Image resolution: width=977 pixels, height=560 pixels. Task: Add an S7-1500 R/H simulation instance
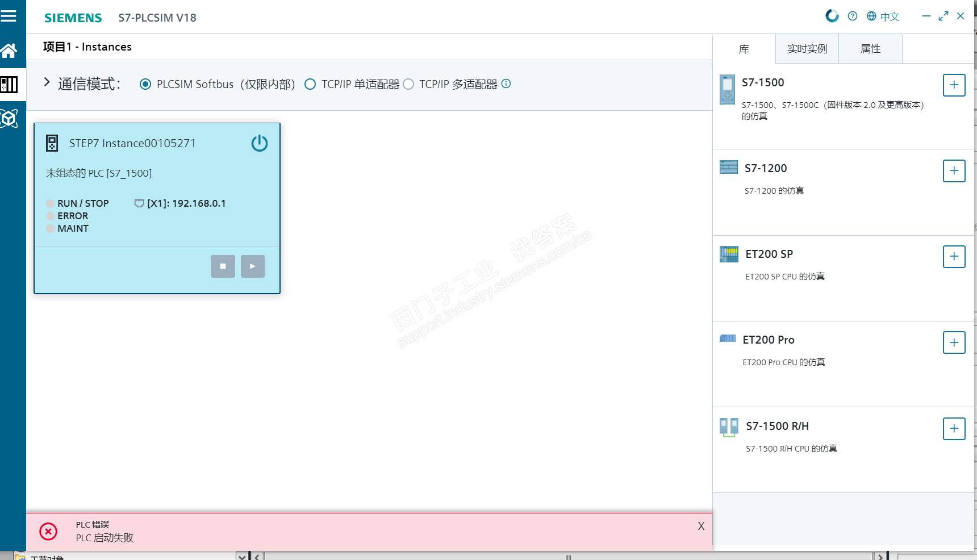954,429
